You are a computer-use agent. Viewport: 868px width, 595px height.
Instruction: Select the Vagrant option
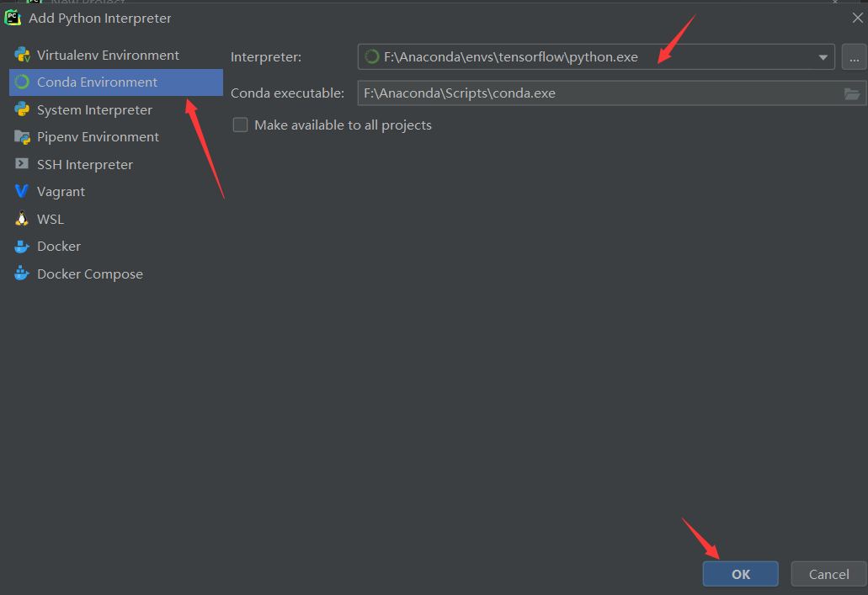point(116,192)
